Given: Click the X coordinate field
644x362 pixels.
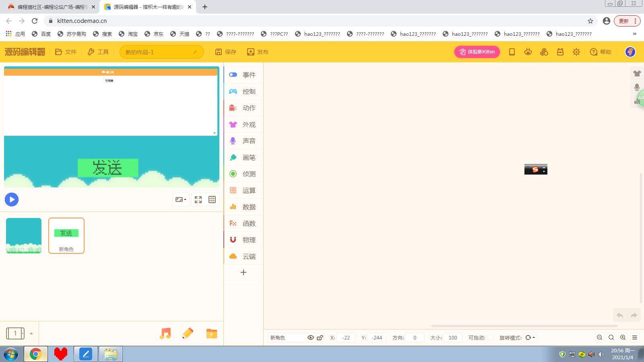Looking at the screenshot, I should pos(346,337).
